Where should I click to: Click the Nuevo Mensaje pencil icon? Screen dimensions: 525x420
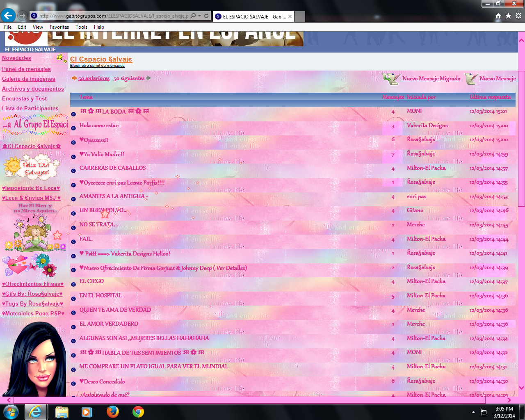(x=470, y=79)
